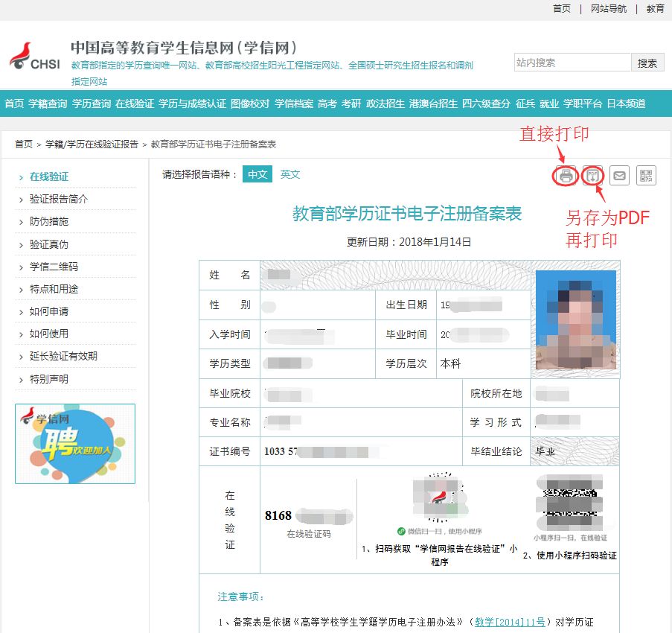Open 就业 menu item

(x=549, y=104)
